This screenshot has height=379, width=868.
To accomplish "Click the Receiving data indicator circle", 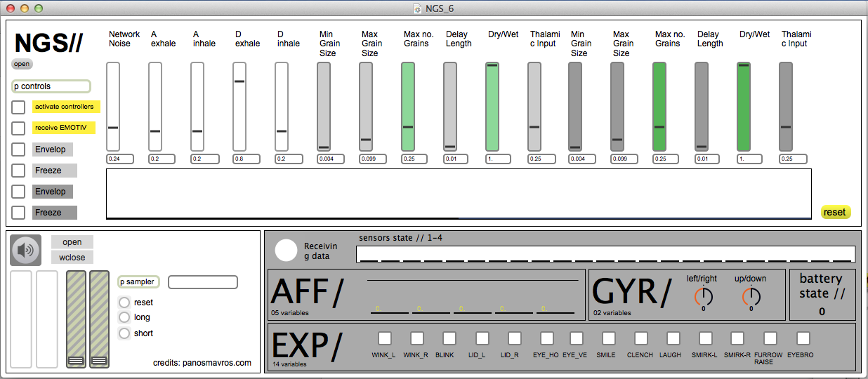I will [286, 251].
